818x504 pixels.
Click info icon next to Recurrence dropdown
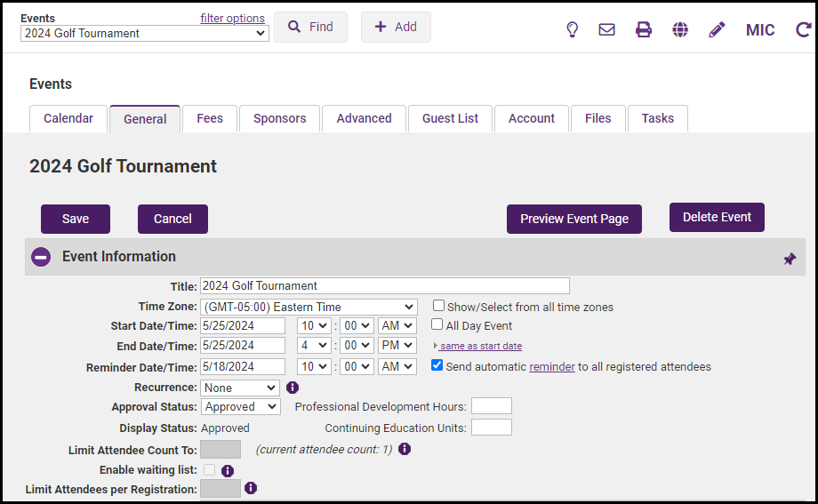293,388
